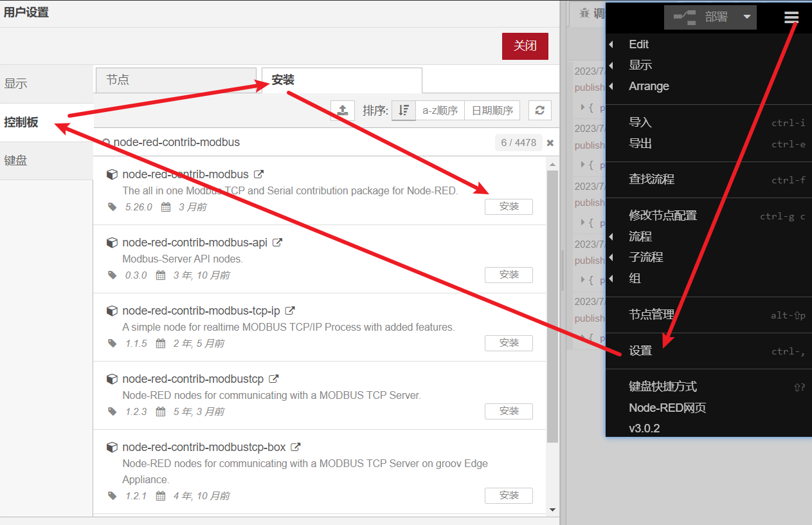
Task: Open the 控制板 settings section
Action: click(46, 122)
